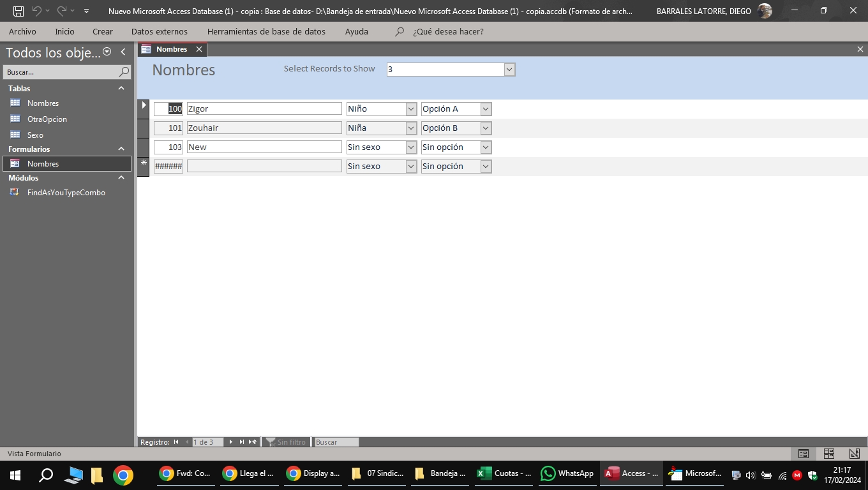Viewport: 868px width, 490px height.
Task: Open the Sin sexo dropdown in row 103
Action: [x=411, y=147]
